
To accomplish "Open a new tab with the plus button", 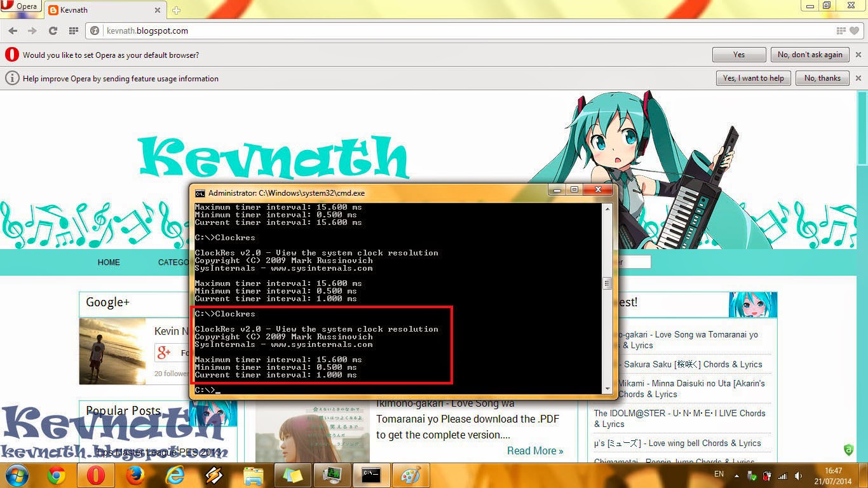I will point(176,10).
